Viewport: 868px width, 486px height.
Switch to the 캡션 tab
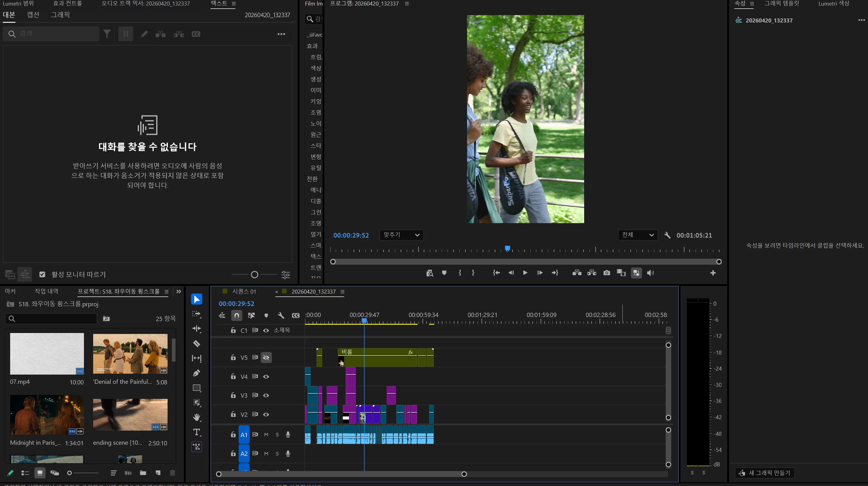[x=33, y=15]
